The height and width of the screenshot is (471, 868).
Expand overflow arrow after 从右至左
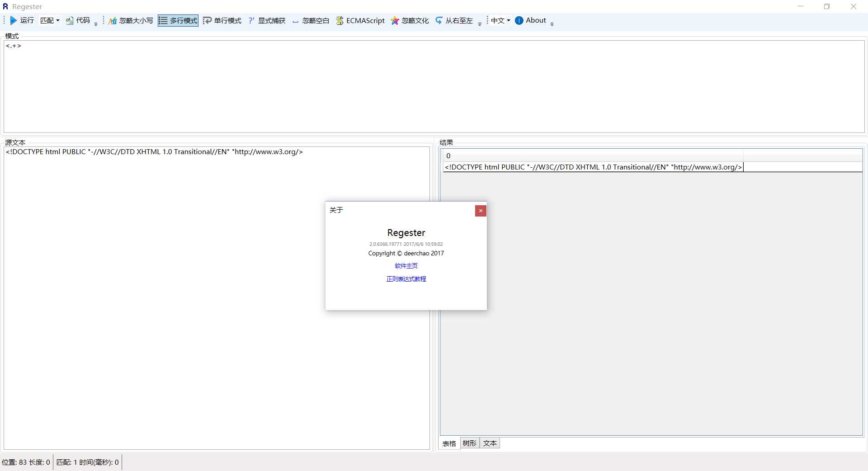pyautogui.click(x=480, y=24)
